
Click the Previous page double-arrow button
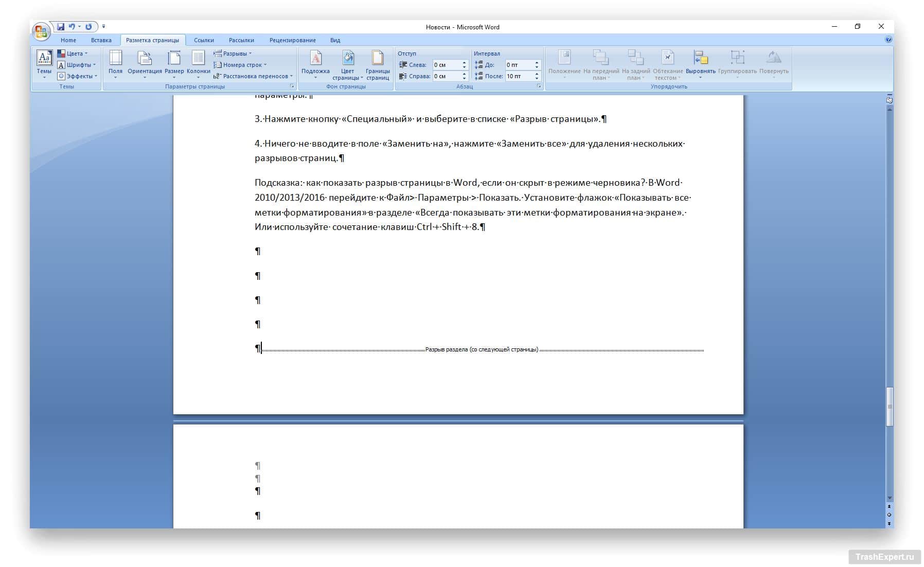point(890,507)
